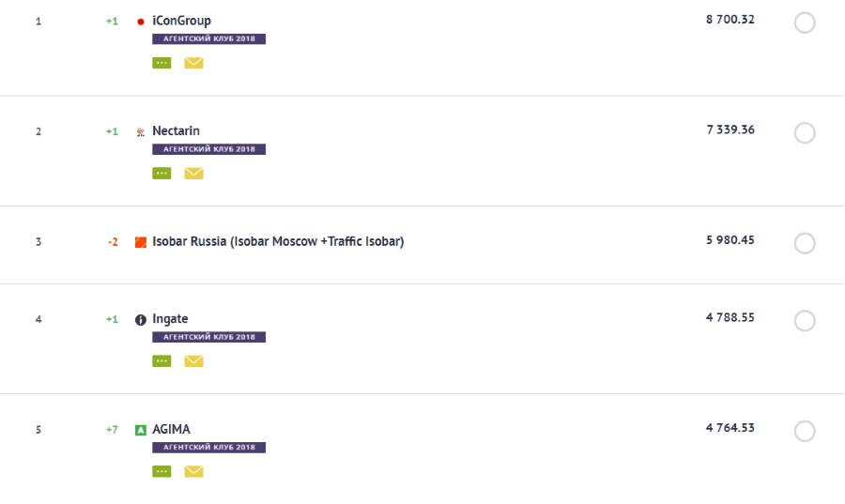Viewport: 845px width, 504px height.
Task: Click the Агентский клуб 2018 badge under iConGroup
Action: (x=208, y=39)
